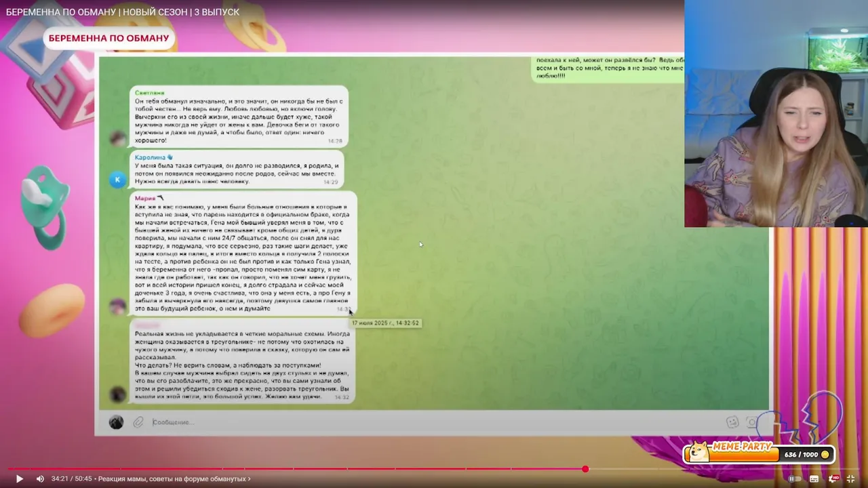This screenshot has height=488, width=868.
Task: Click the 34:21 / 50:45 time display
Action: coord(71,479)
